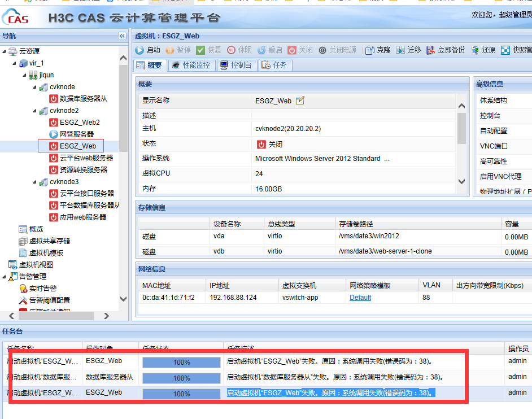Click the CAS cloud logo
532x419 pixels.
tap(15, 17)
